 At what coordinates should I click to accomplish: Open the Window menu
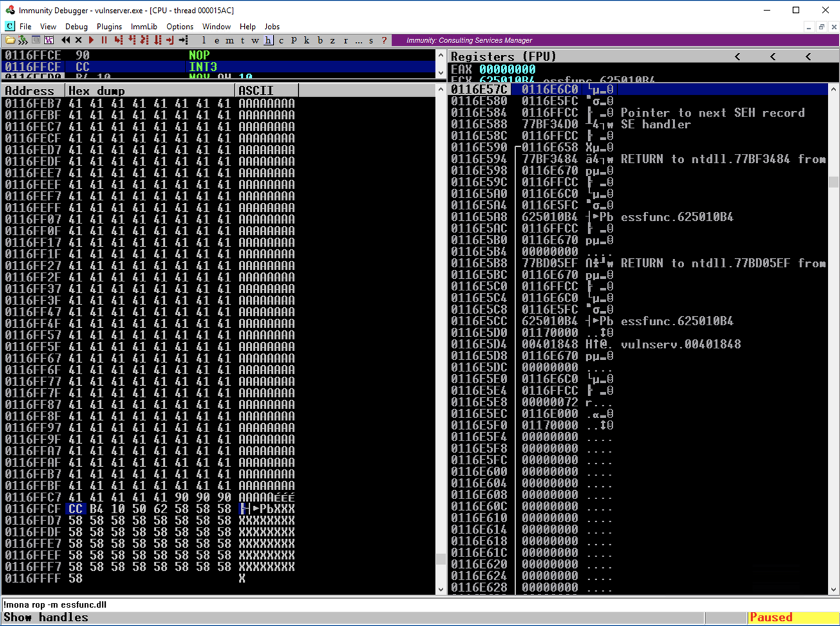(x=216, y=26)
